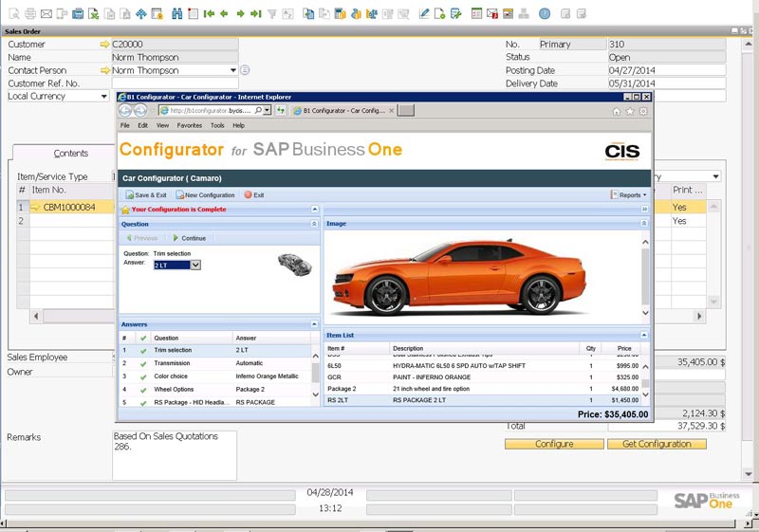Follow the link arrow beside CBM1000084

coord(35,207)
